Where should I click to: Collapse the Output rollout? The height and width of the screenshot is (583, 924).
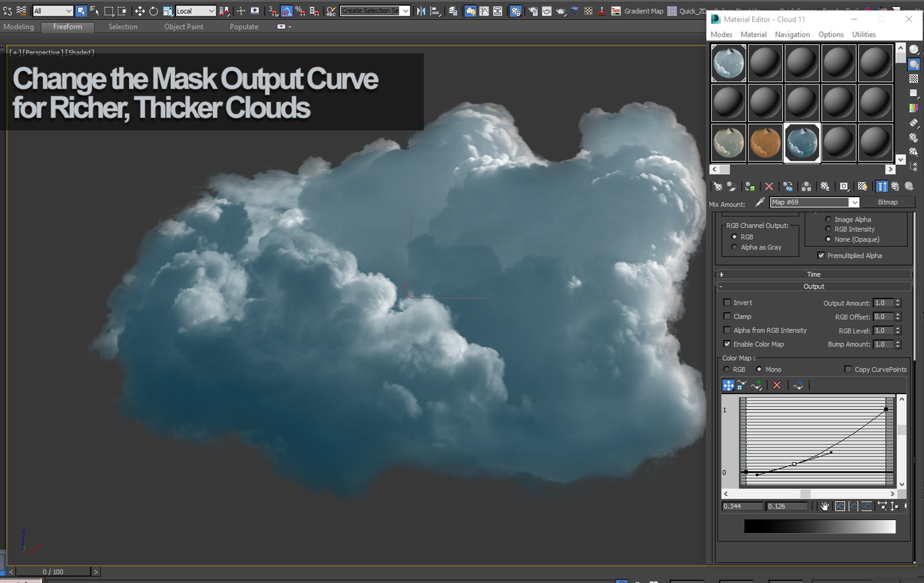click(x=814, y=287)
